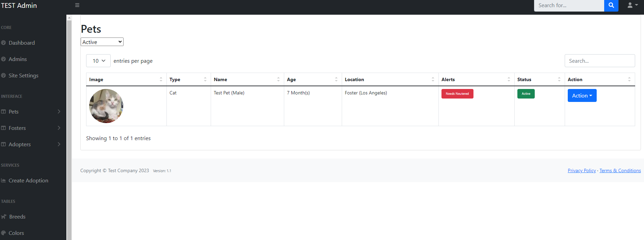
Task: Open the user account menu icon
Action: tap(632, 5)
